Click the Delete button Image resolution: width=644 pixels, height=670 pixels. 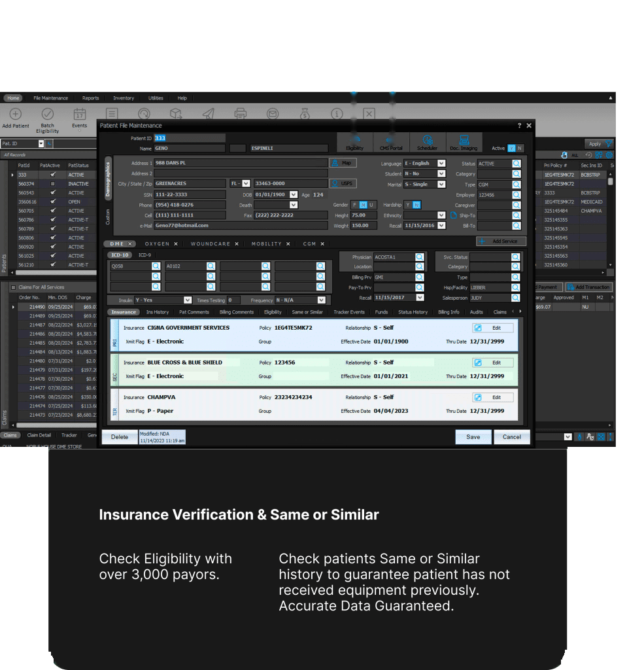coord(120,436)
